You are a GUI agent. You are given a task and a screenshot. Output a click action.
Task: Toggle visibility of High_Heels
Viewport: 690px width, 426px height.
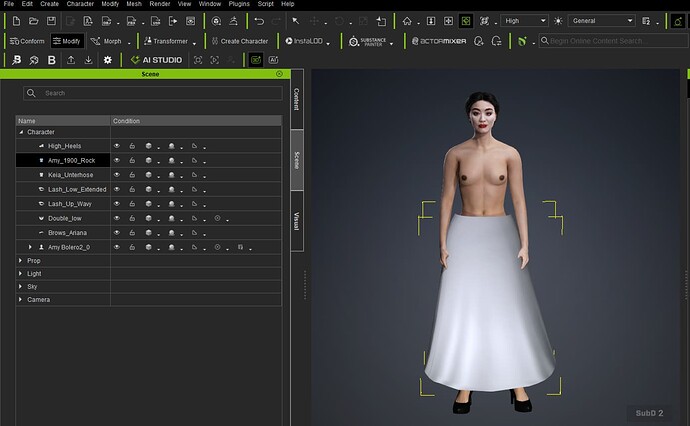[x=117, y=146]
